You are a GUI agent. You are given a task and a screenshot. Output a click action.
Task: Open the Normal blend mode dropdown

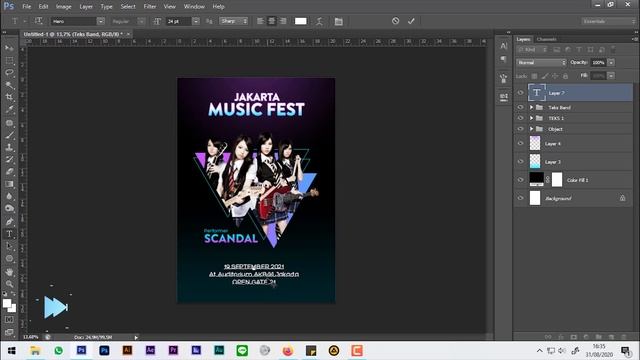click(541, 62)
